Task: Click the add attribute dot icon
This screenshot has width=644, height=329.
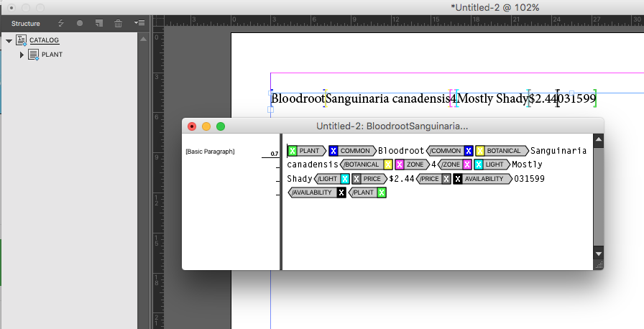Action: tap(80, 23)
